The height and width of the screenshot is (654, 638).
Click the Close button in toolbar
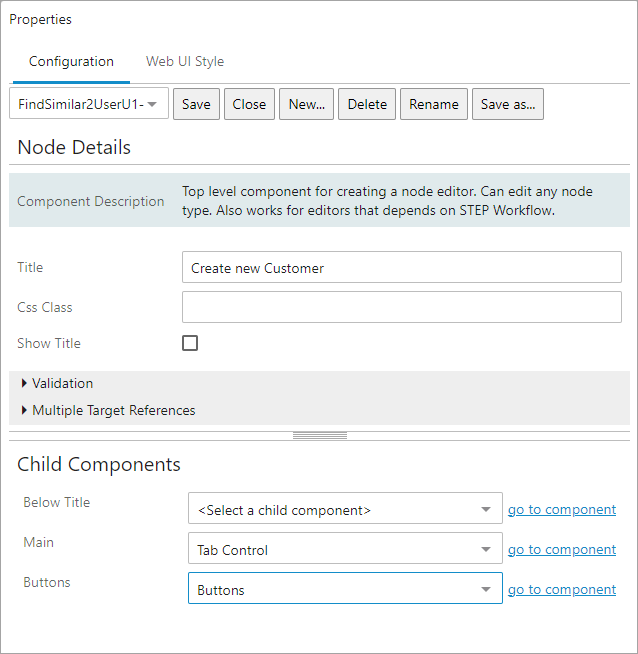click(x=249, y=104)
